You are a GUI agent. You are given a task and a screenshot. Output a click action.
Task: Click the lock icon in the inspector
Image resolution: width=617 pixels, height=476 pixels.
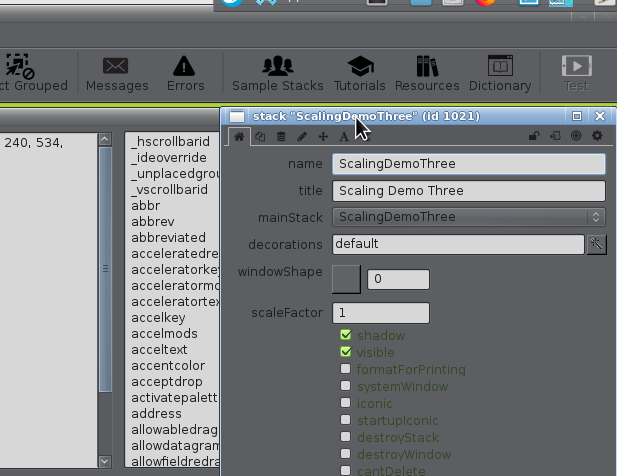(535, 136)
